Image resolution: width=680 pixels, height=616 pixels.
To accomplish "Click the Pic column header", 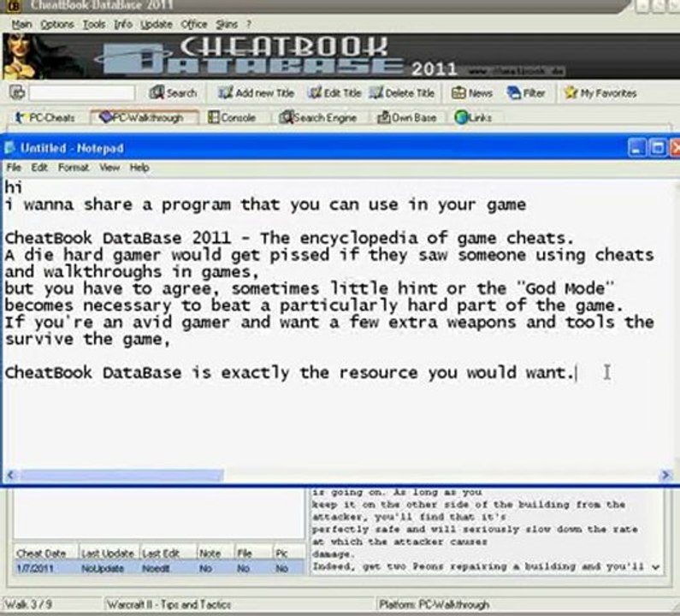I will [288, 553].
